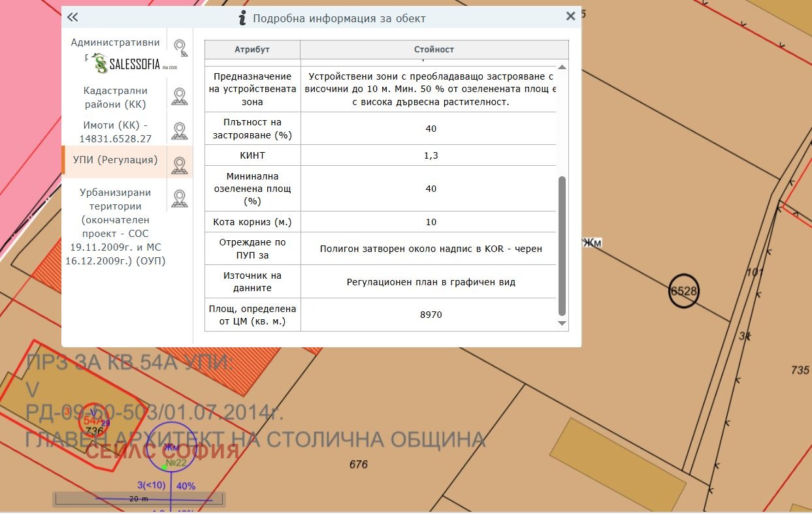The image size is (812, 517).
Task: Click the Атрибут column header
Action: tap(252, 50)
